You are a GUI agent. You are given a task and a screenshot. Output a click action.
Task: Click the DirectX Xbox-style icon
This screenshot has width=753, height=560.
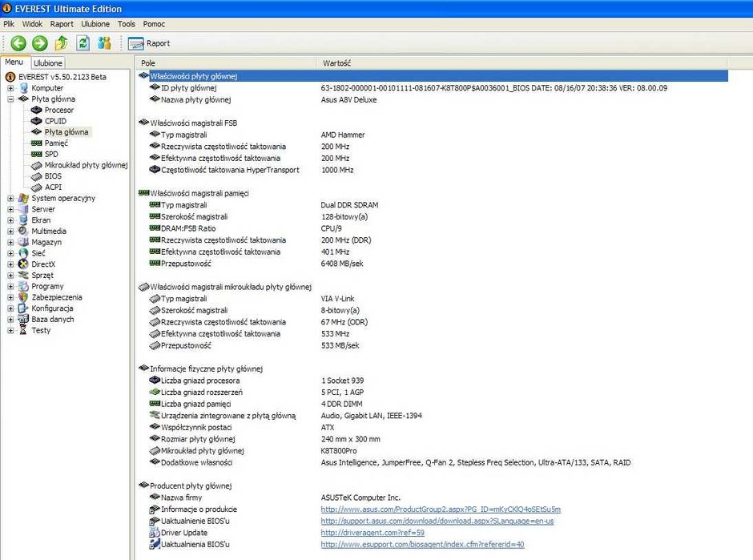tap(23, 264)
